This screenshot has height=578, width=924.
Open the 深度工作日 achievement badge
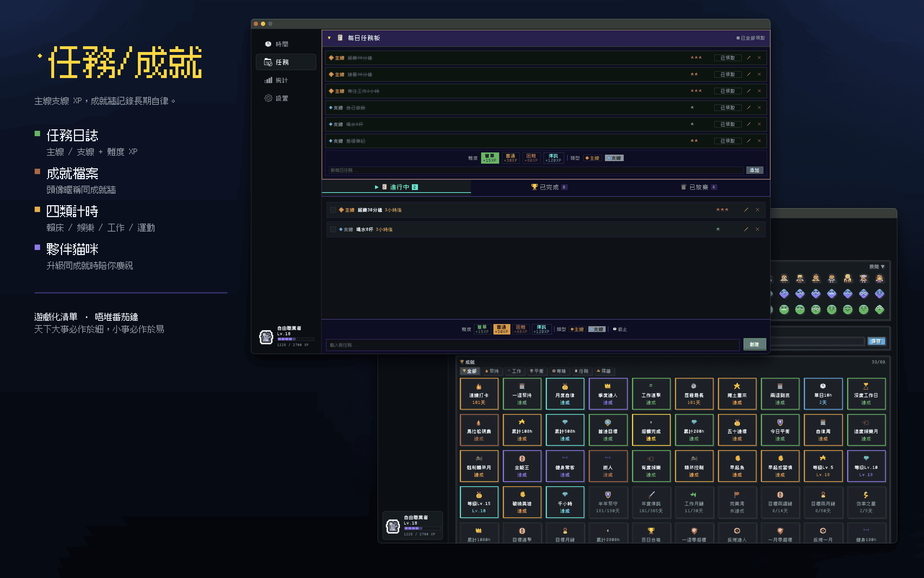(x=866, y=394)
